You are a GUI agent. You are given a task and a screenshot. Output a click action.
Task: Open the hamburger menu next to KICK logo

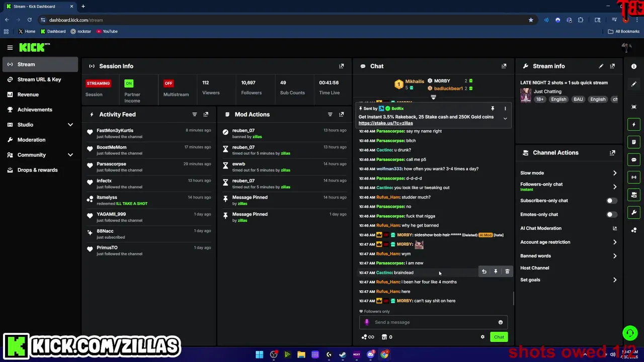point(10,48)
